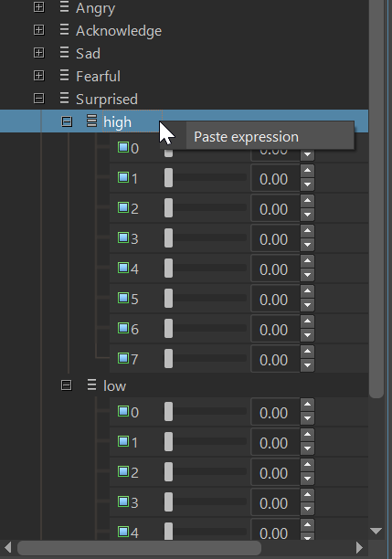This screenshot has height=559, width=392.
Task: Decrease value of high item 6
Action: [x=307, y=335]
